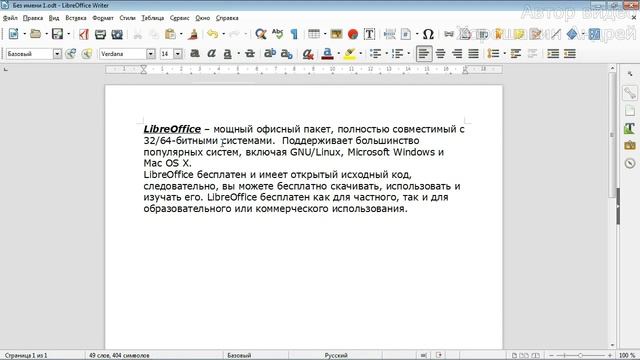Screen dimensions: 640x360
Task: Click the Paste clipboard icon
Action: point(170,34)
